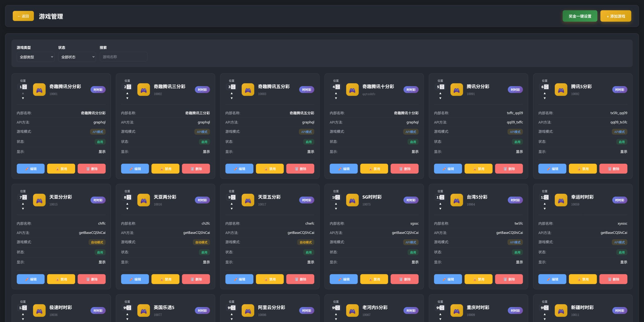Move 腾讯分分彩 down using the arrow
The height and width of the screenshot is (322, 644).
(x=440, y=98)
